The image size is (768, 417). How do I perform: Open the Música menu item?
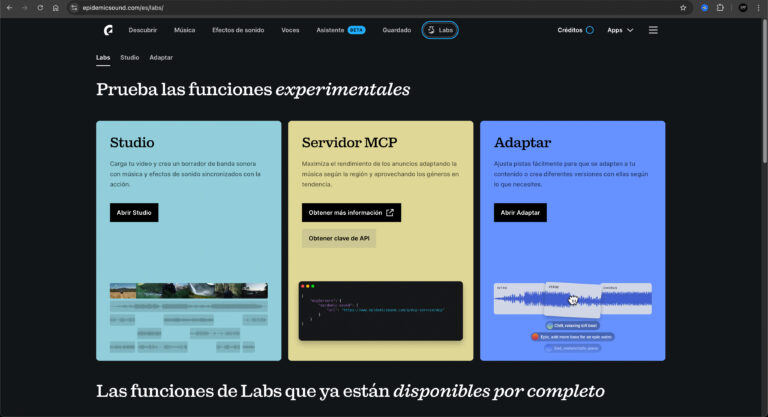coord(184,30)
